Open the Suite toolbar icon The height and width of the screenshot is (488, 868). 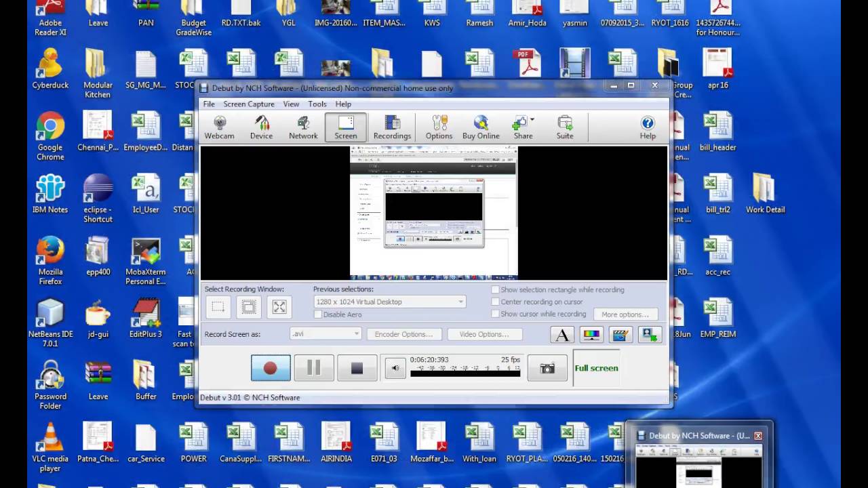[x=565, y=127]
